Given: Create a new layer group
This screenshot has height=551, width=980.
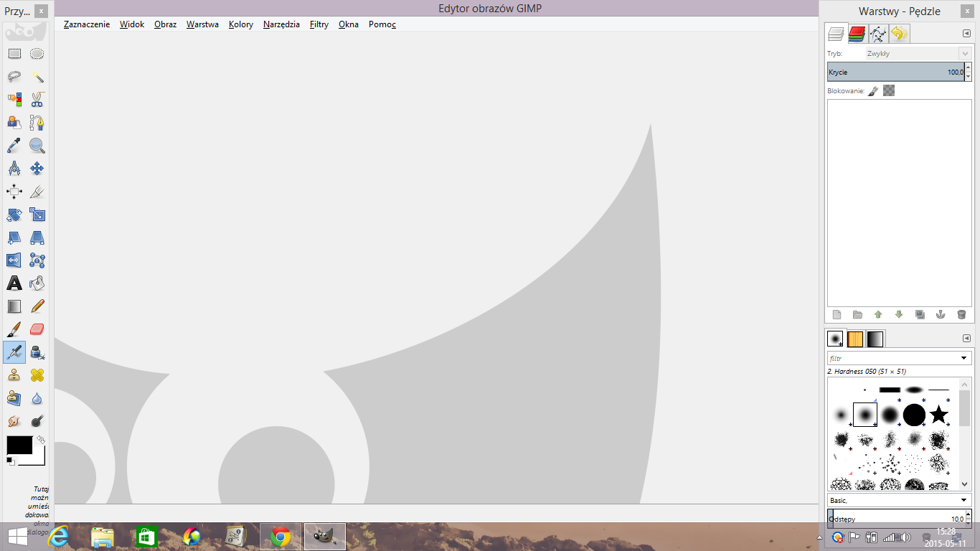Looking at the screenshot, I should coord(857,315).
